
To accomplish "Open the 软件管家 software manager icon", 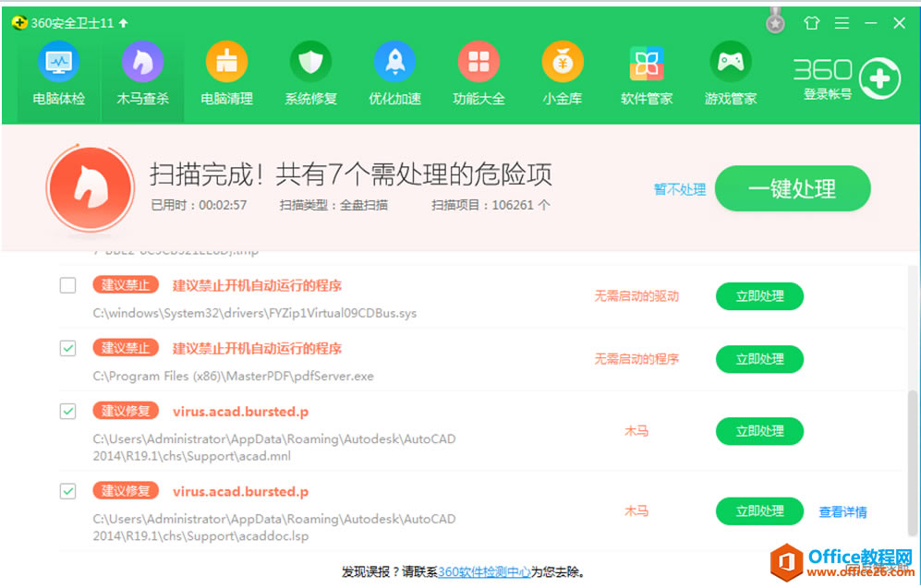I will [647, 62].
